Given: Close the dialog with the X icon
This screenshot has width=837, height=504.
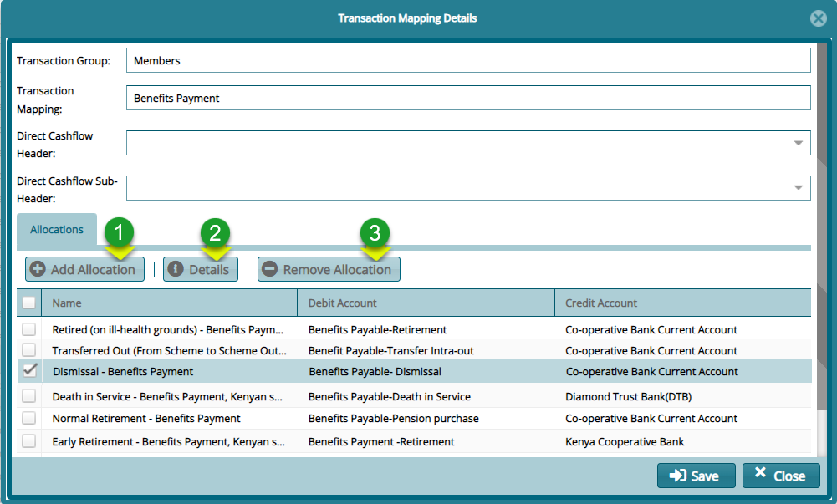Looking at the screenshot, I should click(x=819, y=18).
